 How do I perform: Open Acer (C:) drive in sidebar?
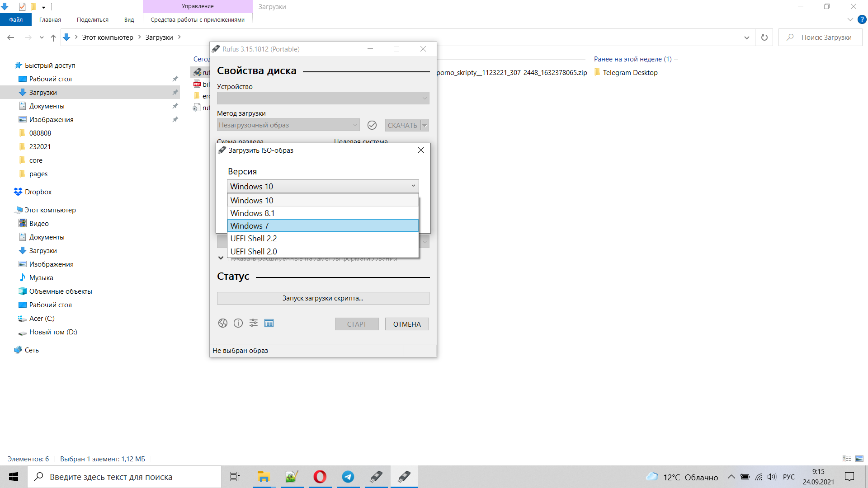pos(42,319)
